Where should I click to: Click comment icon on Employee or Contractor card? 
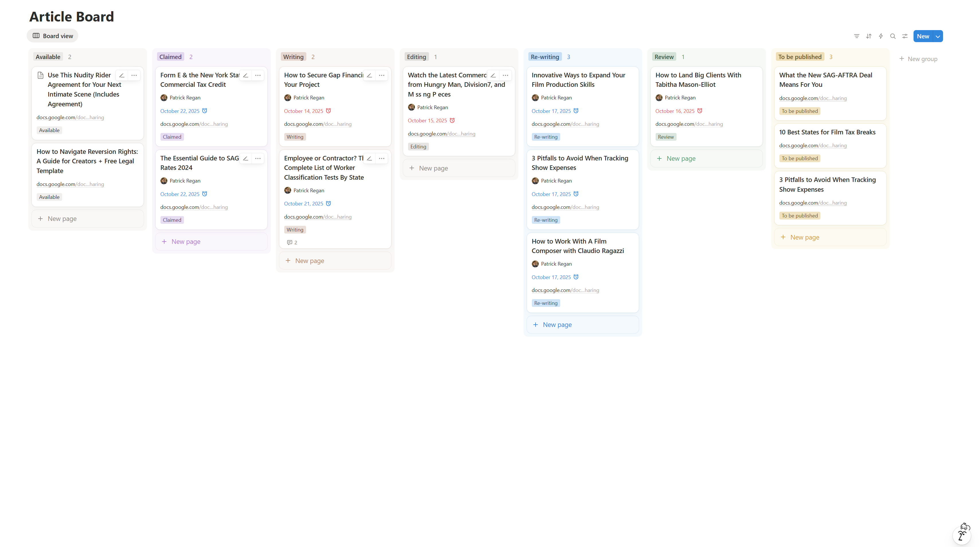pos(289,242)
